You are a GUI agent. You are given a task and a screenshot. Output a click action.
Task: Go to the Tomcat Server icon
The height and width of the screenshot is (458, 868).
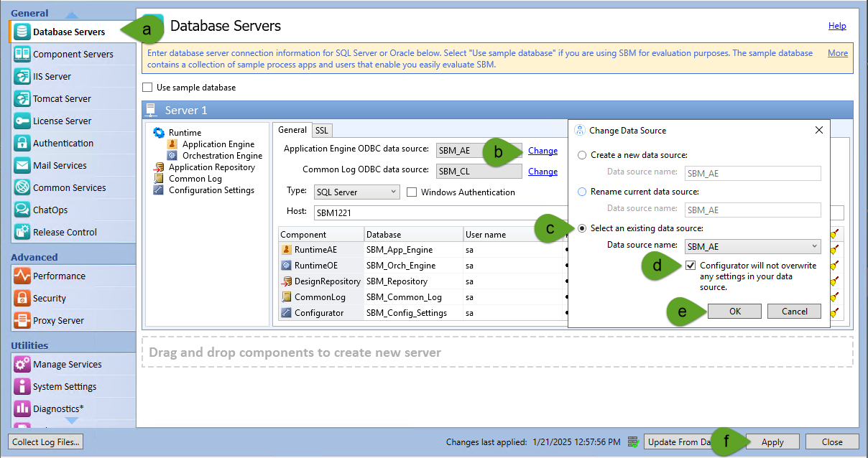[x=22, y=98]
